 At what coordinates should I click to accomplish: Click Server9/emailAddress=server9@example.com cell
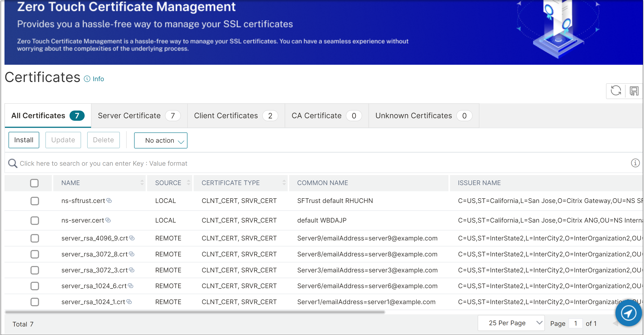367,238
